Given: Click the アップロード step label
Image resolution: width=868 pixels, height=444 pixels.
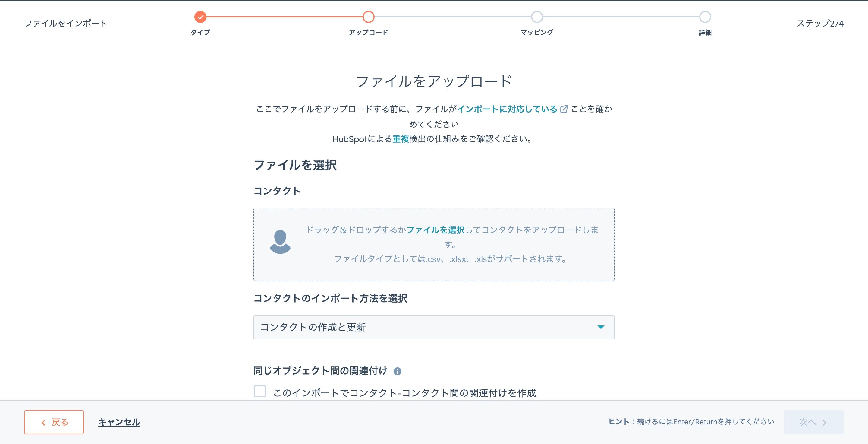Looking at the screenshot, I should pos(368,32).
